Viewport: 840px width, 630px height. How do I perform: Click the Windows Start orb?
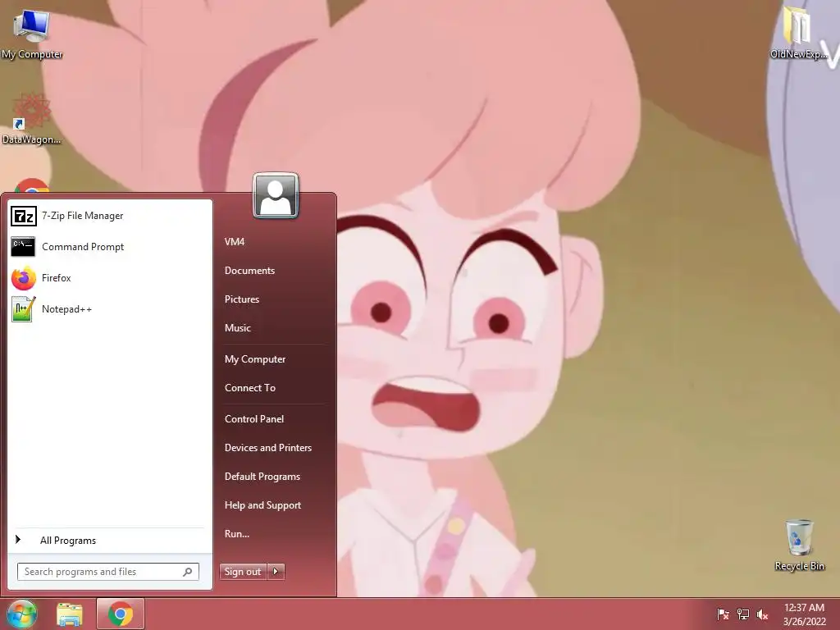21,614
